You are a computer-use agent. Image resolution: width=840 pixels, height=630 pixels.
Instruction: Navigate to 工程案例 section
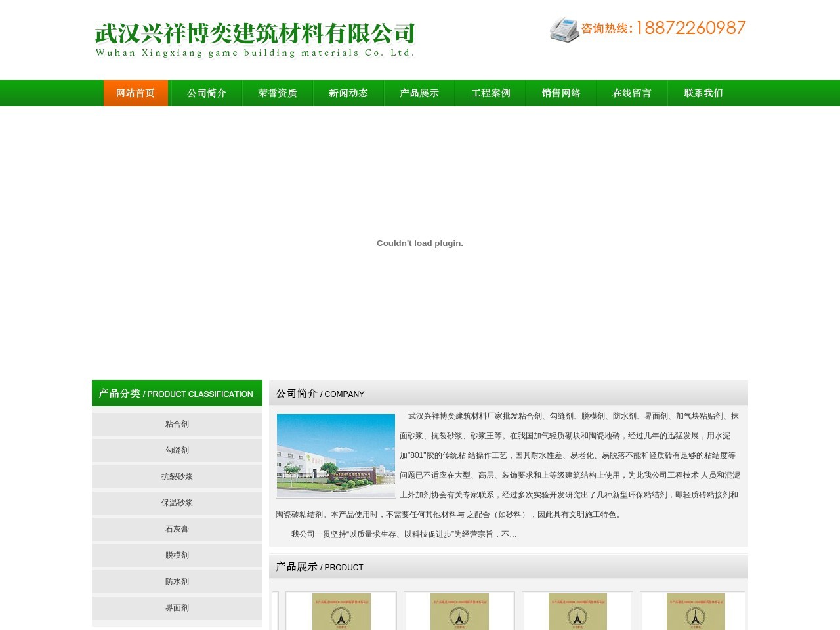pyautogui.click(x=490, y=93)
